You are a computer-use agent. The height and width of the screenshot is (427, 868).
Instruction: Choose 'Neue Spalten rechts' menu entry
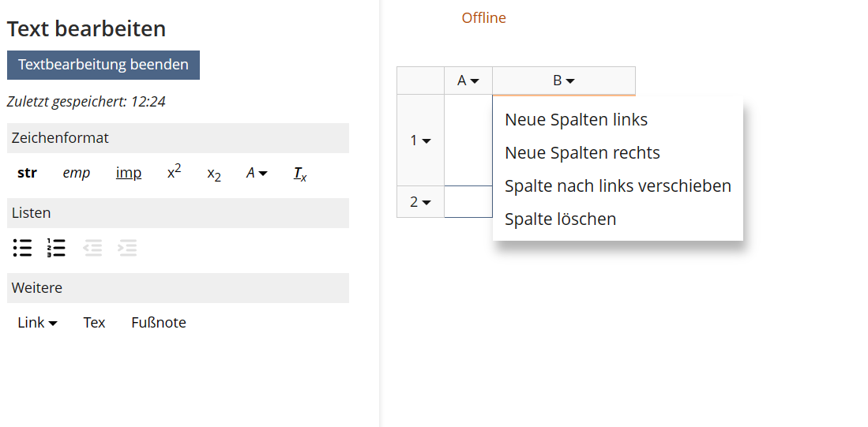[582, 153]
